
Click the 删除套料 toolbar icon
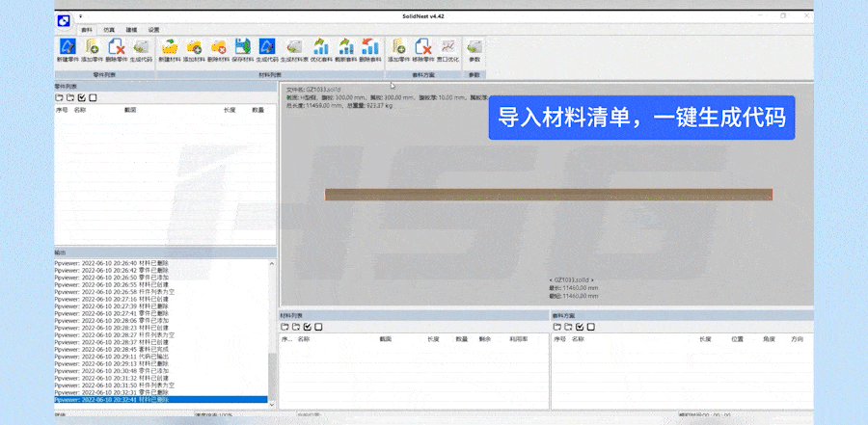369,49
